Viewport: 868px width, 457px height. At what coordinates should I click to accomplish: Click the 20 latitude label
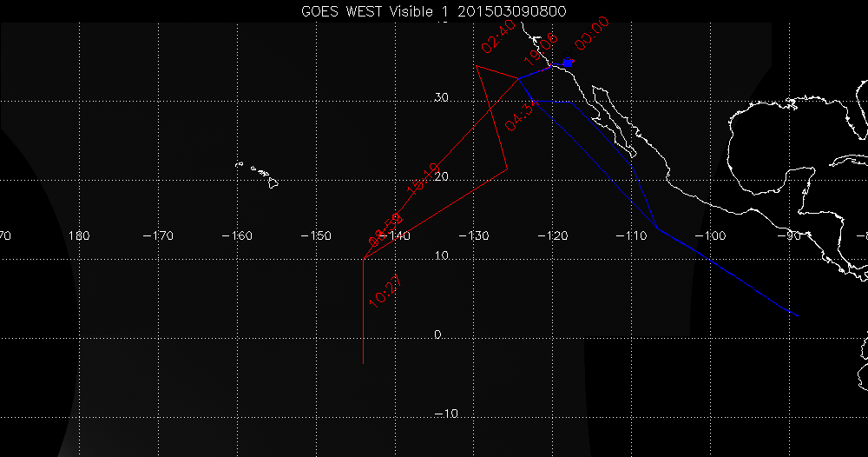coord(441,176)
